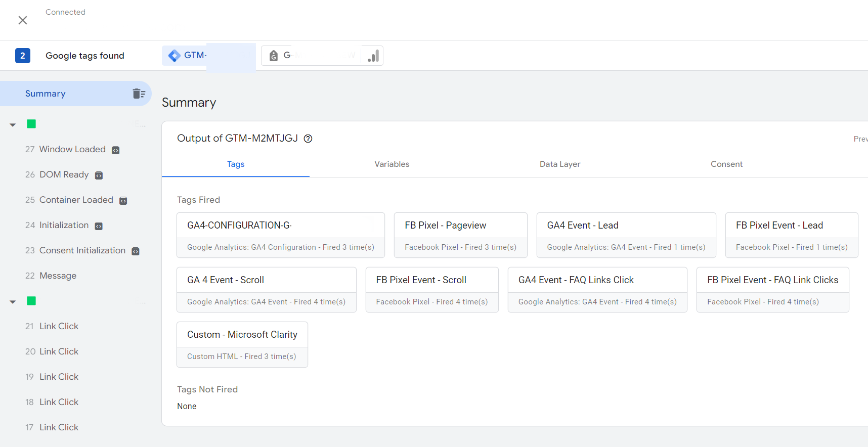Select the Consent tab
This screenshot has height=447, width=868.
point(726,164)
